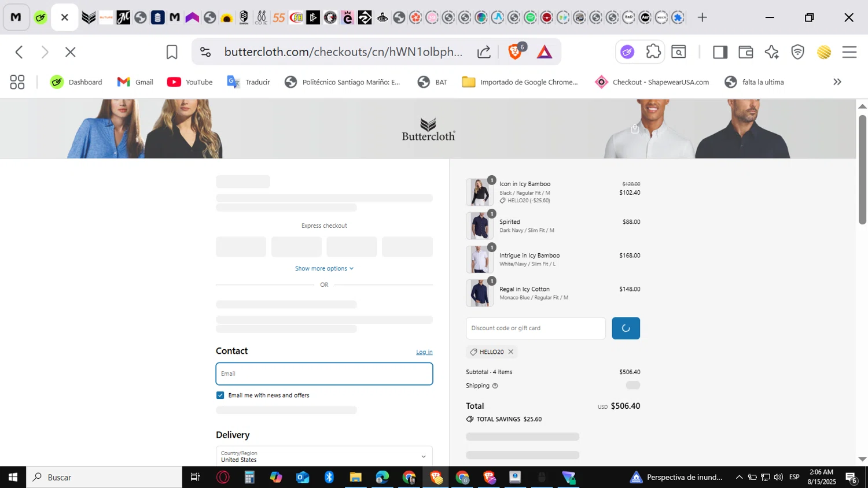
Task: Open Task View on the taskbar
Action: [195, 477]
